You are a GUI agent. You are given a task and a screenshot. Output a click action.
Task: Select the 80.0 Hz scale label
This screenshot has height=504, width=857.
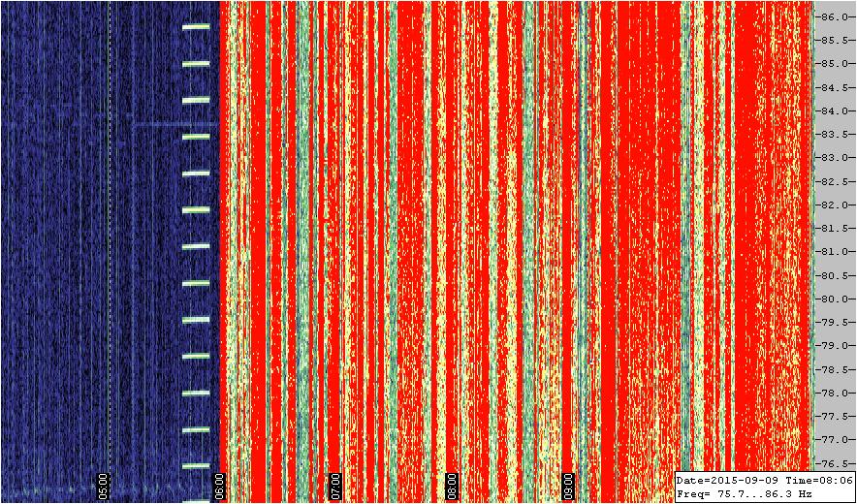pyautogui.click(x=832, y=299)
